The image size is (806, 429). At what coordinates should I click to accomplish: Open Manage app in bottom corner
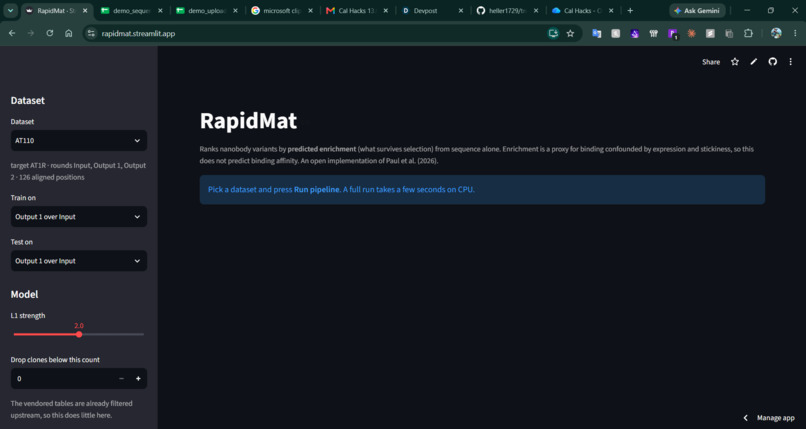(770, 418)
